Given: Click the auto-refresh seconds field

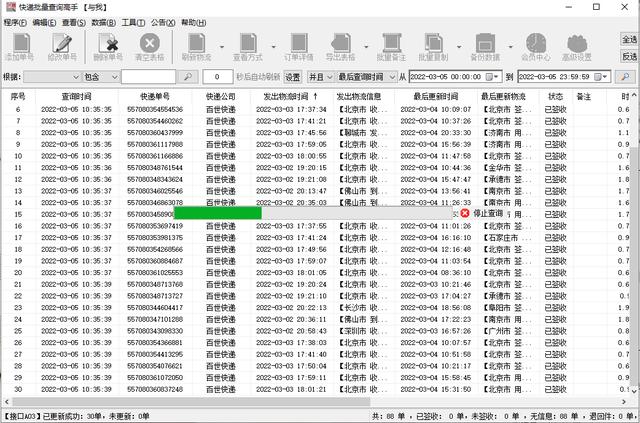Looking at the screenshot, I should pyautogui.click(x=218, y=77).
